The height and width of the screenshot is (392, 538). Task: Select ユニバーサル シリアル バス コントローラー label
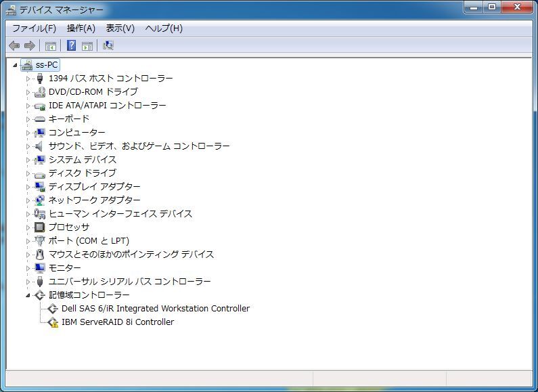click(x=129, y=282)
